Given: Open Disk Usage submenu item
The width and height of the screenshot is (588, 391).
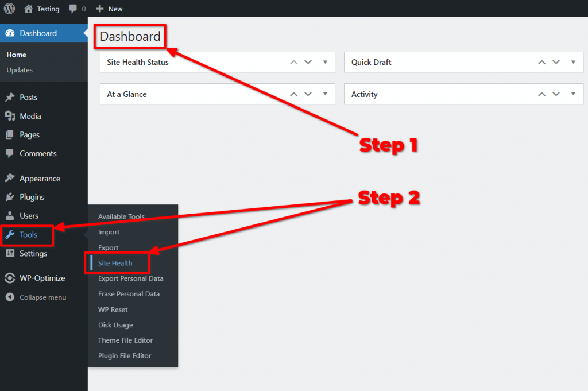Looking at the screenshot, I should click(115, 325).
